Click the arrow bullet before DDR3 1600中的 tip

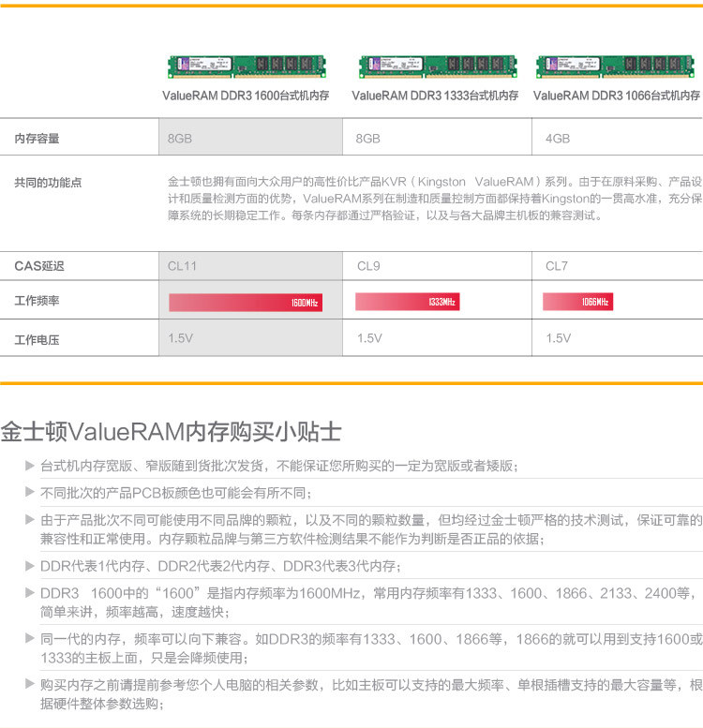[30, 593]
